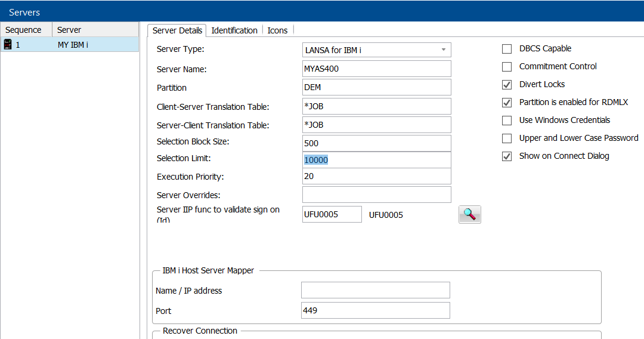Click the empty Server Overrides field
The width and height of the screenshot is (644, 339).
click(x=377, y=195)
